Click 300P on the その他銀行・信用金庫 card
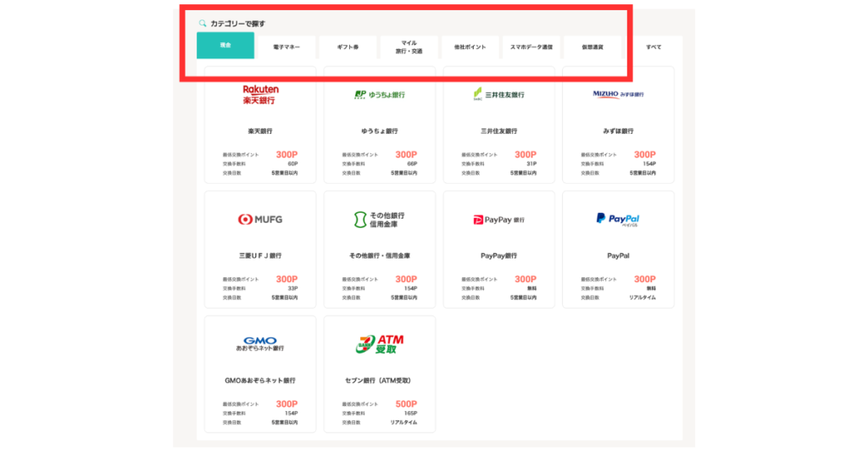This screenshot has width=868, height=456. point(406,279)
